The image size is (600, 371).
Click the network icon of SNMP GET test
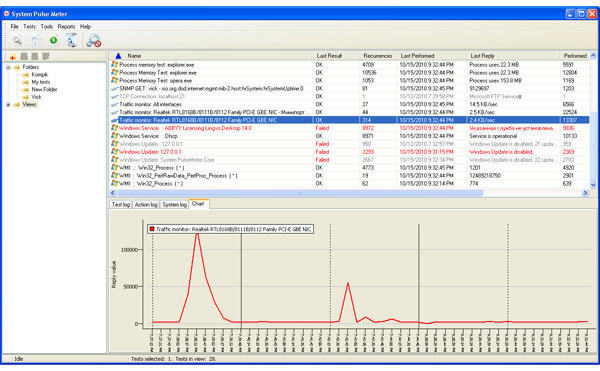[114, 88]
